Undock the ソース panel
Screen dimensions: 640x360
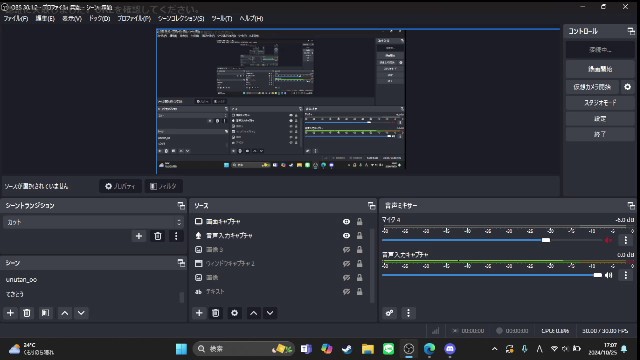(371, 206)
